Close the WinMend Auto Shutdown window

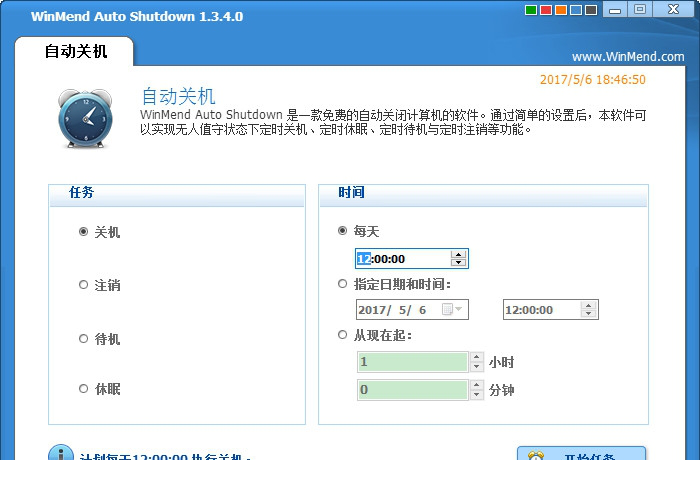coord(673,9)
